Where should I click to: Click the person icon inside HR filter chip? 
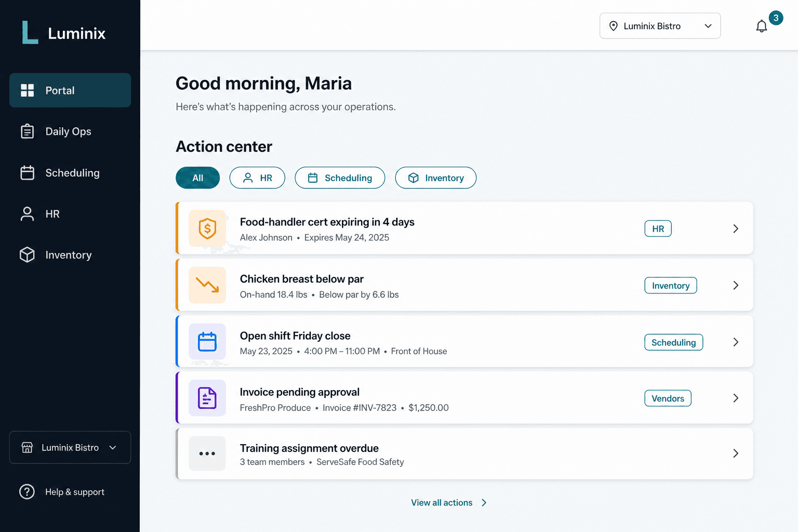pyautogui.click(x=248, y=178)
